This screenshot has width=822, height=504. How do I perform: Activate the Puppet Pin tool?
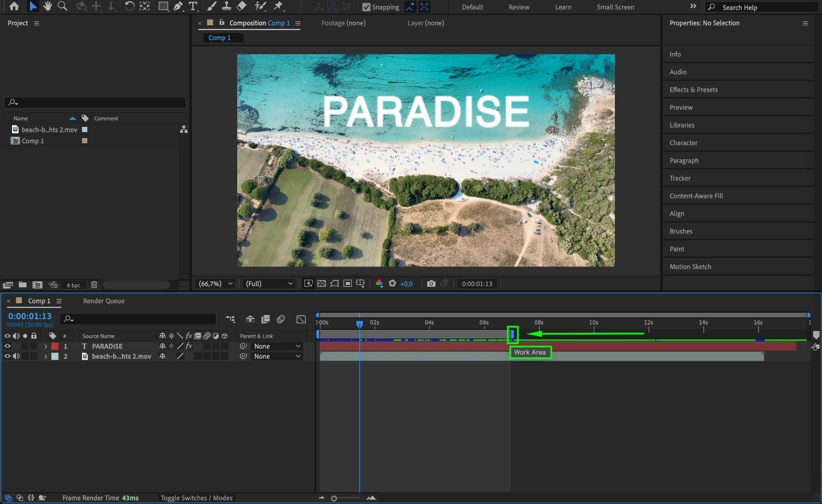pyautogui.click(x=278, y=6)
